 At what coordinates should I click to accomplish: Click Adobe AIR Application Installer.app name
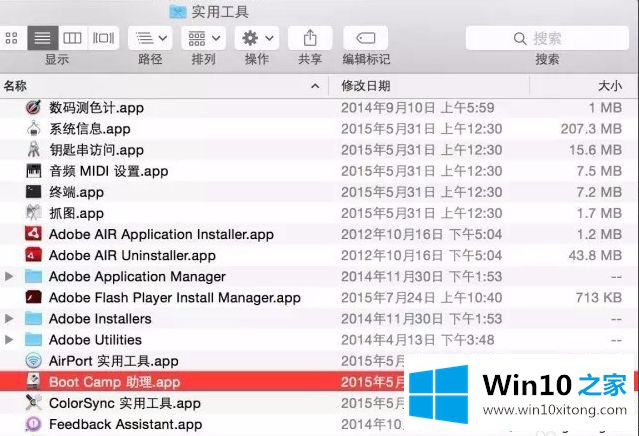161,234
